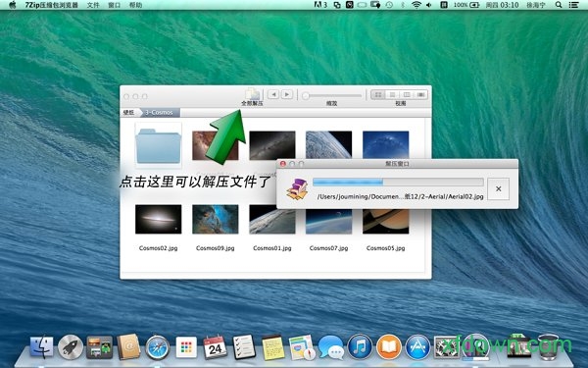The image size is (588, 368).
Task: Switch to column view mode
Action: (x=407, y=94)
